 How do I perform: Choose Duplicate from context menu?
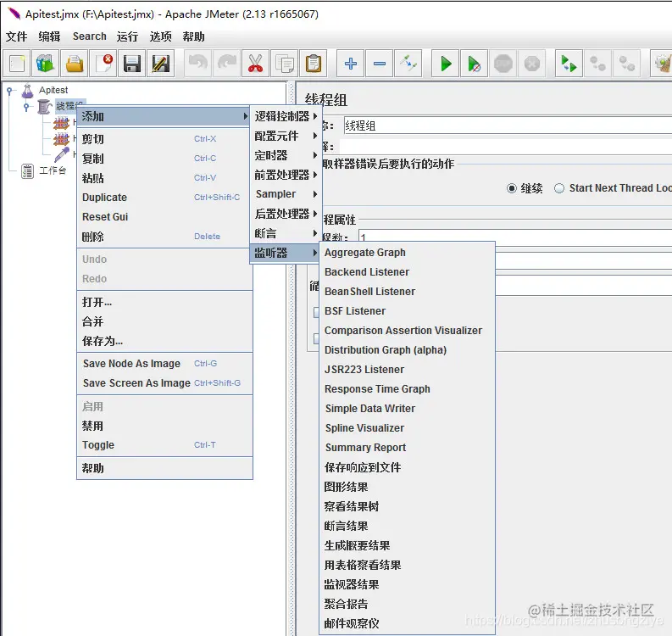click(164, 198)
